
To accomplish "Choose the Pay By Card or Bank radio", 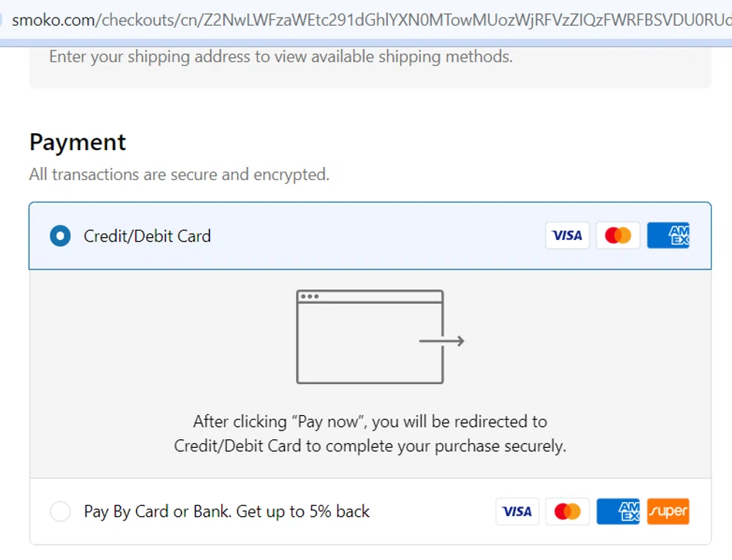I will [60, 512].
